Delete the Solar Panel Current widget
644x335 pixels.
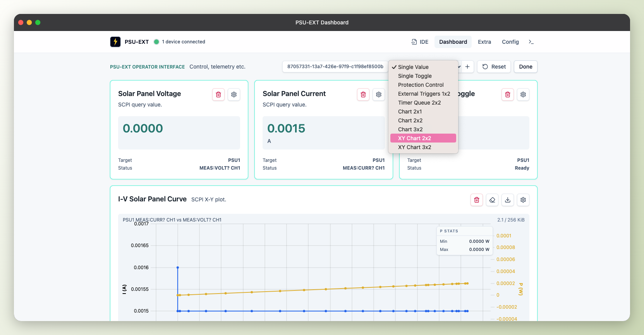click(x=363, y=94)
